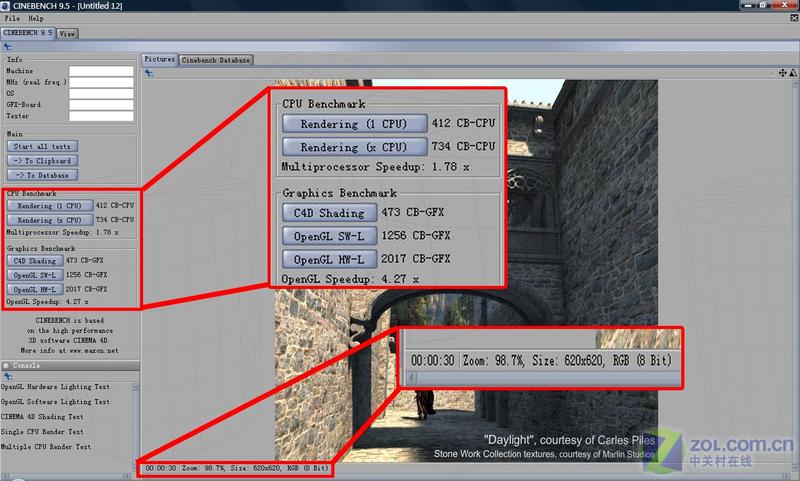This screenshot has width=800, height=481.
Task: Click the Machine input field
Action: 101,71
